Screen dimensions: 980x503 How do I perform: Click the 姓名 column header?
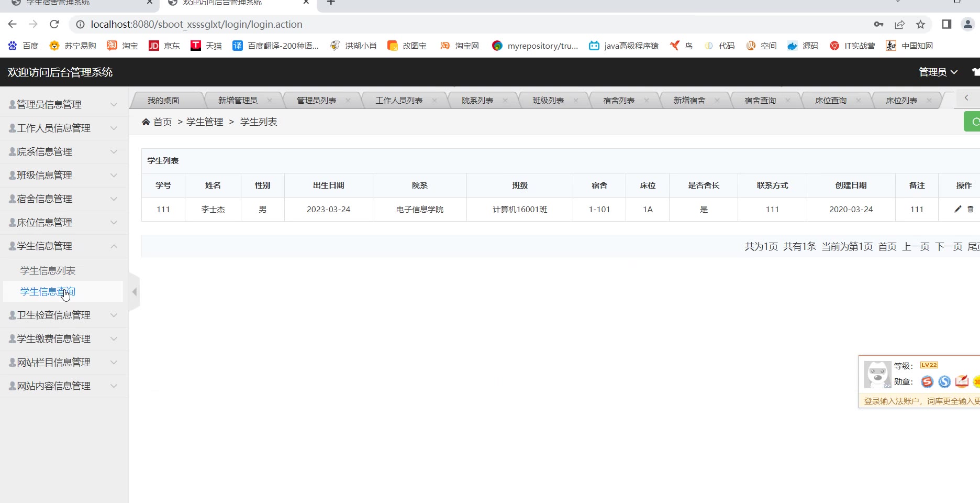coord(213,185)
